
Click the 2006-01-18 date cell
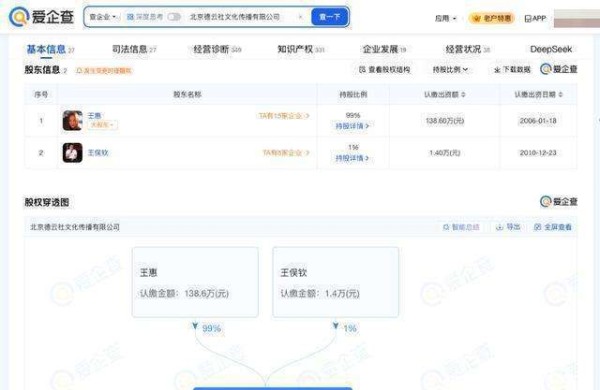tap(538, 121)
